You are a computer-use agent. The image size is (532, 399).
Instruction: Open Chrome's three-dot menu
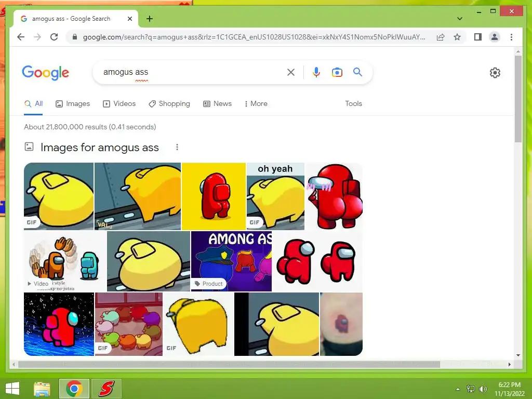click(x=511, y=37)
